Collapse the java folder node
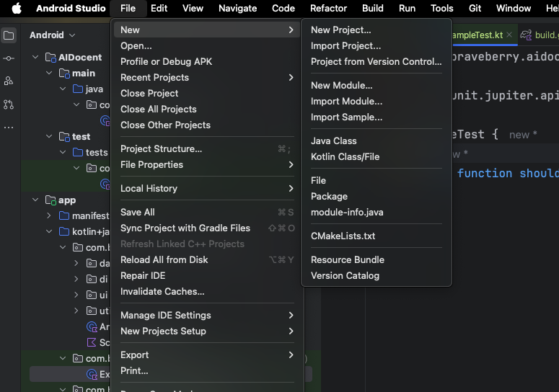This screenshot has height=392, width=559. pos(63,89)
